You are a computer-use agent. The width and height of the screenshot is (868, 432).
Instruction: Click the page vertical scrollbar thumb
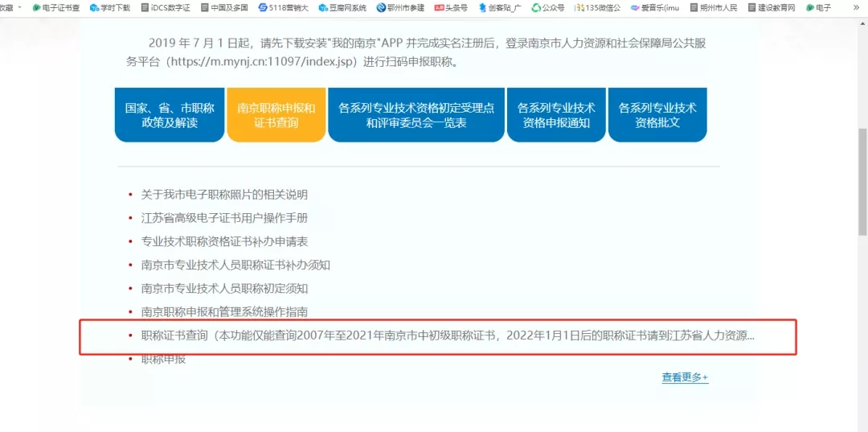click(862, 183)
